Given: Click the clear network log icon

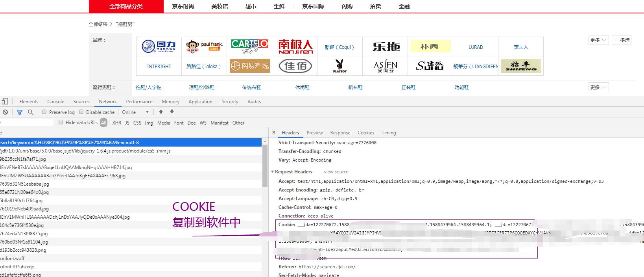Looking at the screenshot, I should click(x=5, y=112).
